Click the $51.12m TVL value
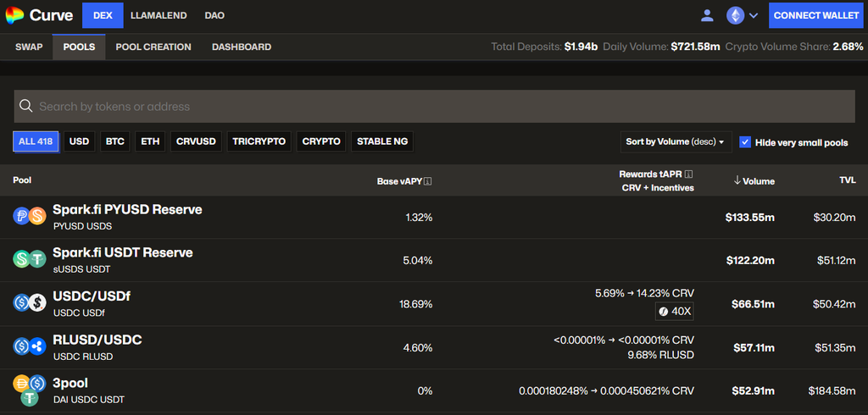Image resolution: width=868 pixels, height=415 pixels. (x=837, y=261)
